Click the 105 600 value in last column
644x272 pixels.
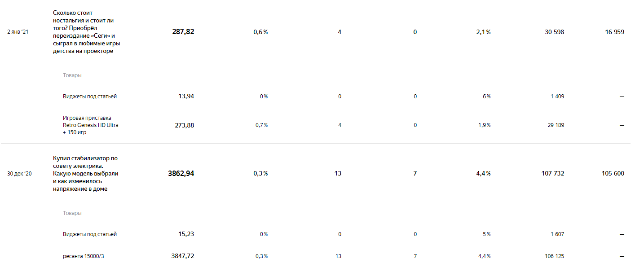coord(613,173)
